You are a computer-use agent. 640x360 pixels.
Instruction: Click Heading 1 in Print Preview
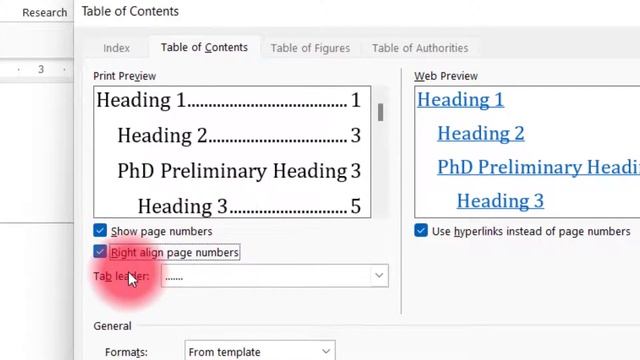(x=141, y=100)
